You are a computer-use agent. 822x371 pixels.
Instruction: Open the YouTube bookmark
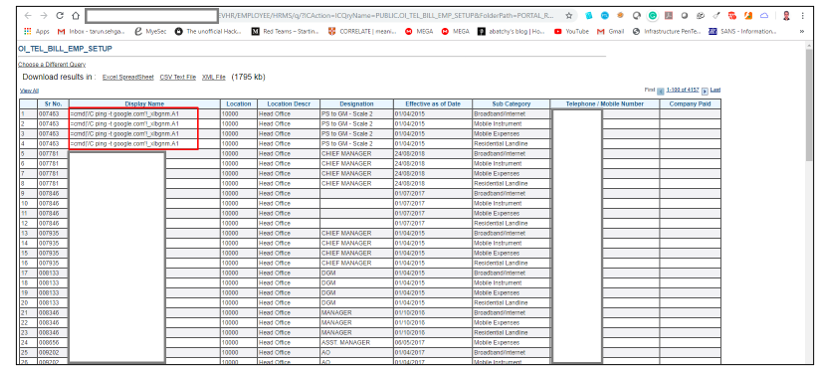pyautogui.click(x=571, y=31)
